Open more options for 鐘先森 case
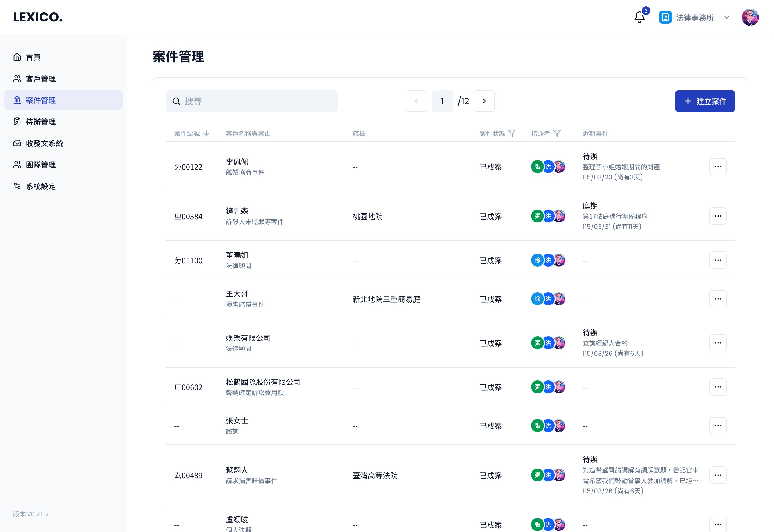Image resolution: width=774 pixels, height=532 pixels. pyautogui.click(x=718, y=216)
